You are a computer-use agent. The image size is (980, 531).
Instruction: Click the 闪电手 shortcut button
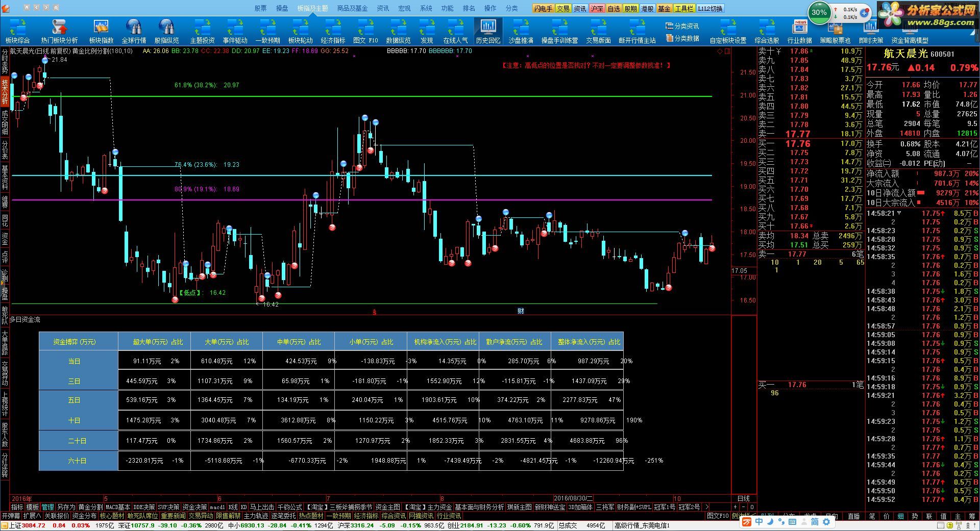point(543,9)
